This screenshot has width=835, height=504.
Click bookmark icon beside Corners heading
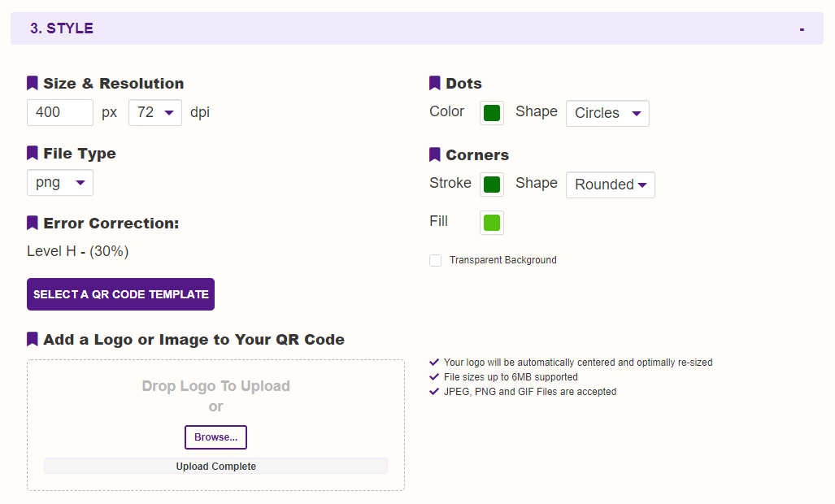point(434,154)
